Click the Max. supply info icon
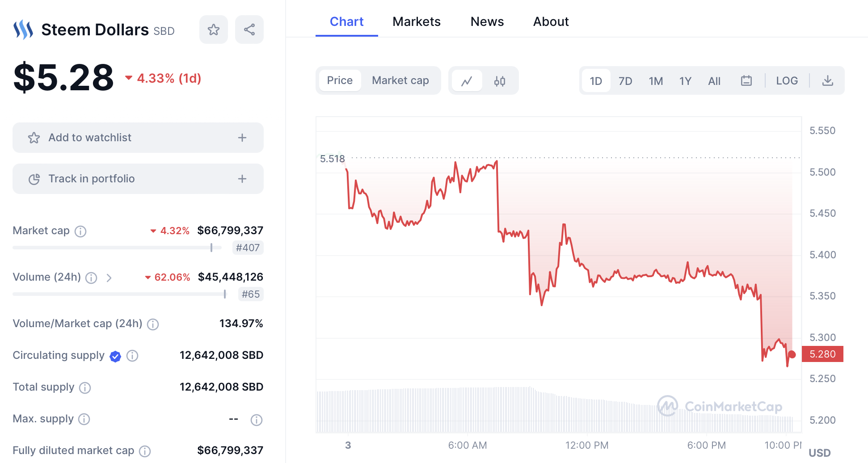The image size is (868, 463). (84, 419)
